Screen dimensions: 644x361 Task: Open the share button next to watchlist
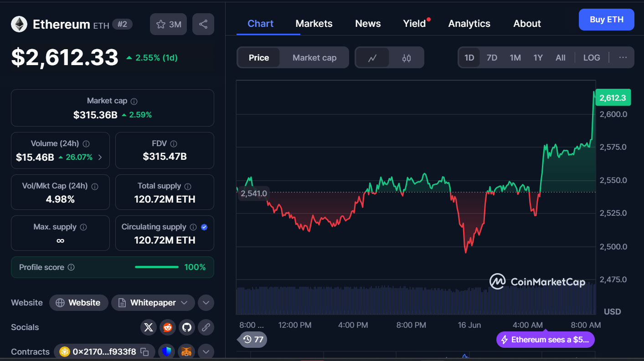[x=203, y=24]
